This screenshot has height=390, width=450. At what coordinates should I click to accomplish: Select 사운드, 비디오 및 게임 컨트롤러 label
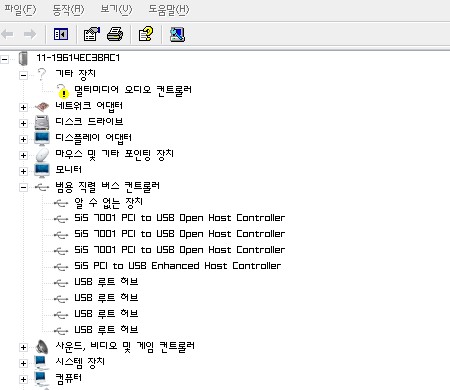point(125,346)
